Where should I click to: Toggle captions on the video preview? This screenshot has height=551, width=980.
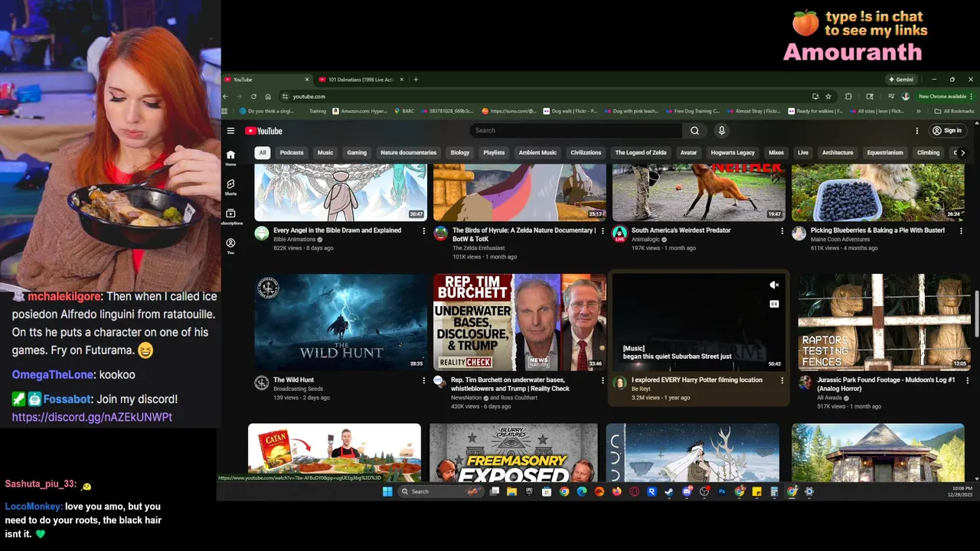(x=774, y=304)
